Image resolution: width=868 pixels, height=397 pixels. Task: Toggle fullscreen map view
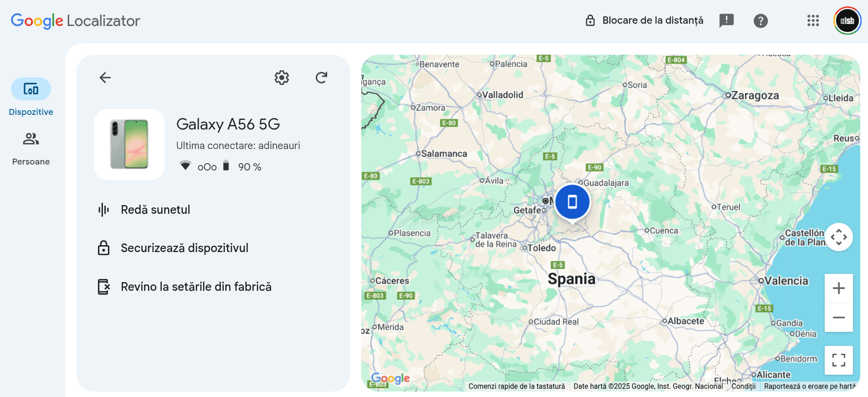coord(838,360)
